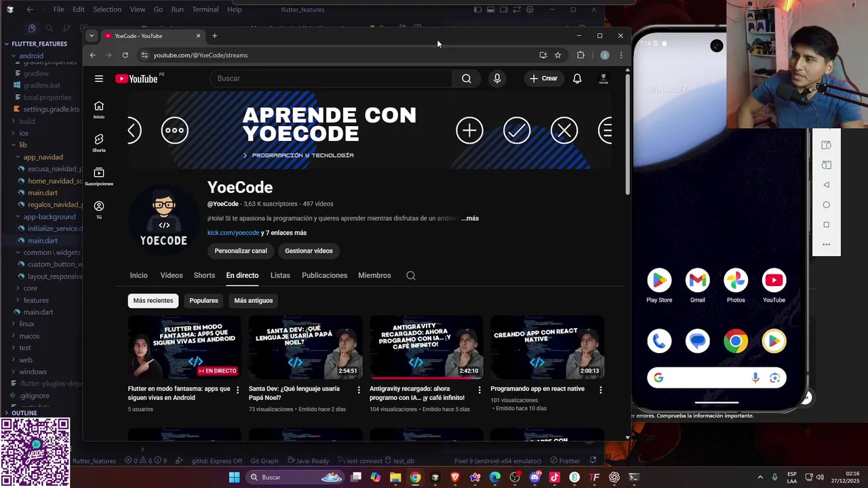Screen dimensions: 868x488
Task: Open Suscripciones in YouTube sidebar
Action: (99, 176)
